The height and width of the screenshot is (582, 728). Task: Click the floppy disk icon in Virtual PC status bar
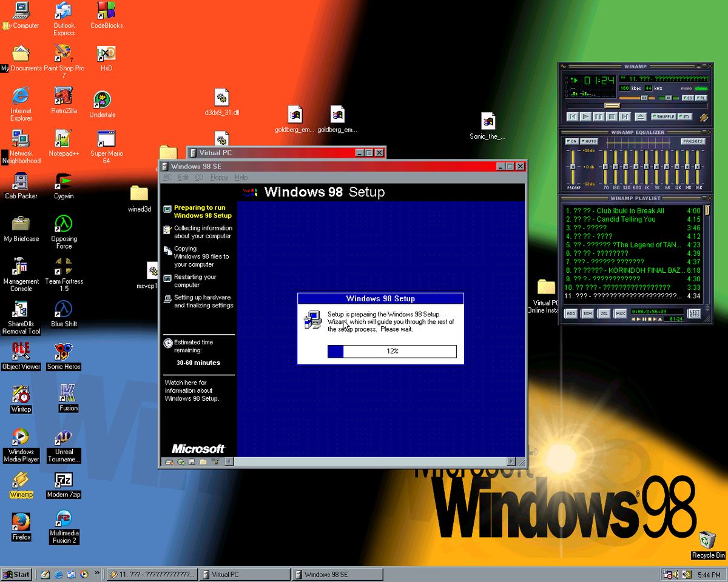pos(192,462)
